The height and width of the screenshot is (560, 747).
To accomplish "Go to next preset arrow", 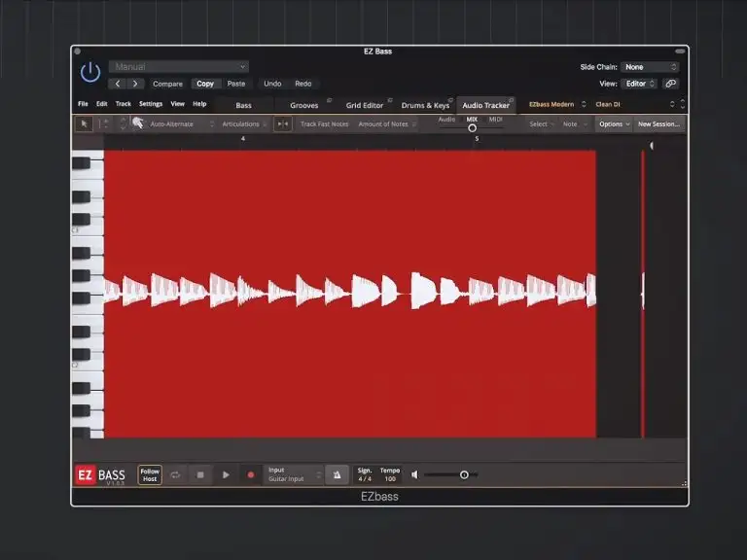I will pyautogui.click(x=135, y=84).
